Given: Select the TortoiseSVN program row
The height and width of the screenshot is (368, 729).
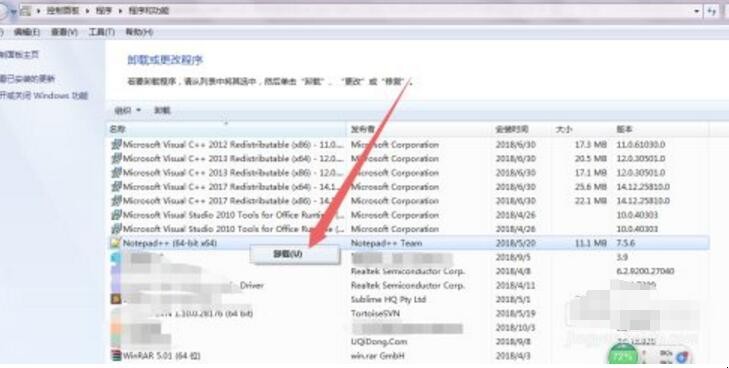Looking at the screenshot, I should click(x=408, y=314).
